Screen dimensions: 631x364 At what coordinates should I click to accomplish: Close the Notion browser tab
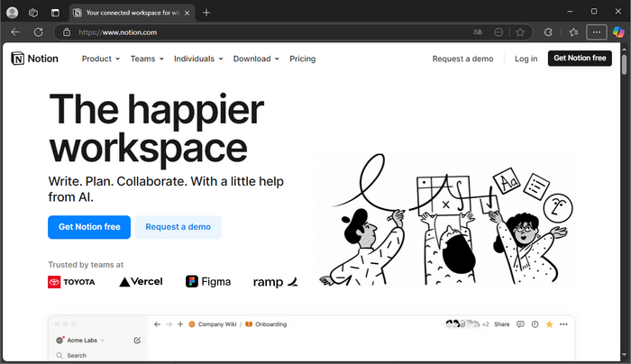tap(187, 13)
